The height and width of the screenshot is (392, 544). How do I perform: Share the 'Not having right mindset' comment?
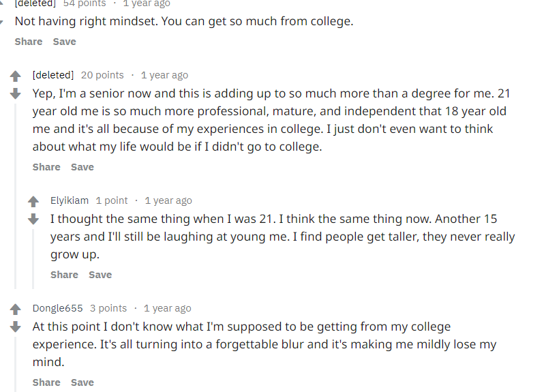point(29,42)
